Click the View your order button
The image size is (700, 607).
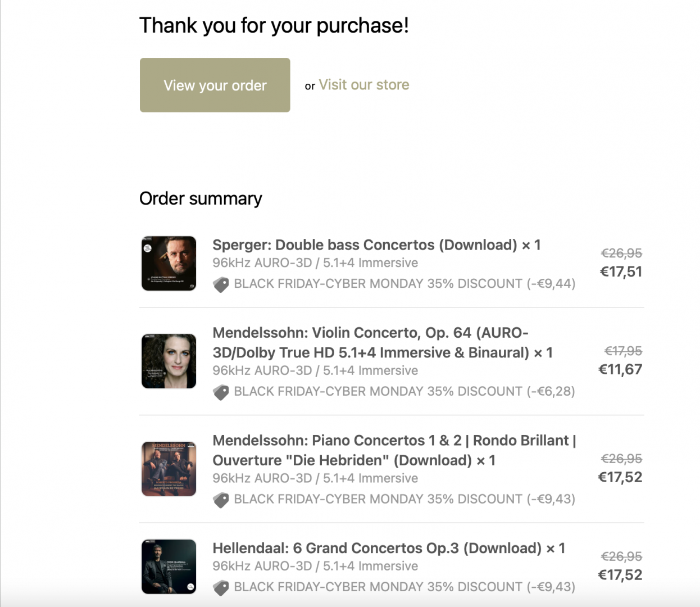(215, 85)
